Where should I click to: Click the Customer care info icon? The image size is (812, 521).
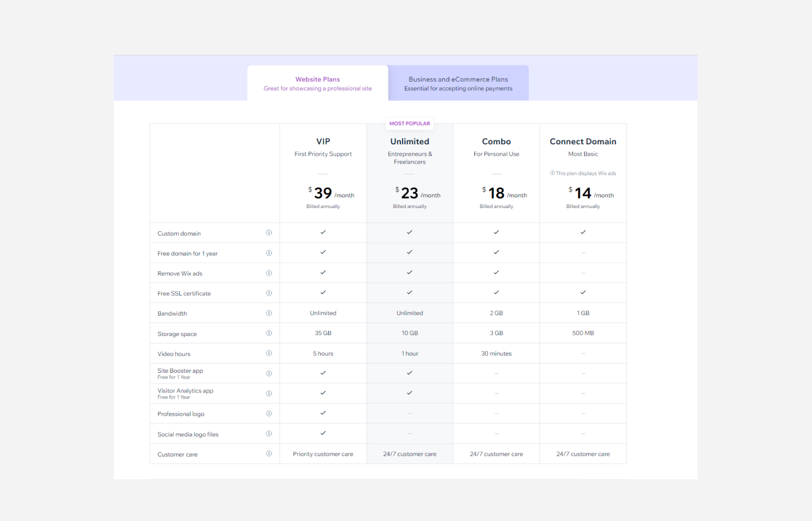coord(269,453)
